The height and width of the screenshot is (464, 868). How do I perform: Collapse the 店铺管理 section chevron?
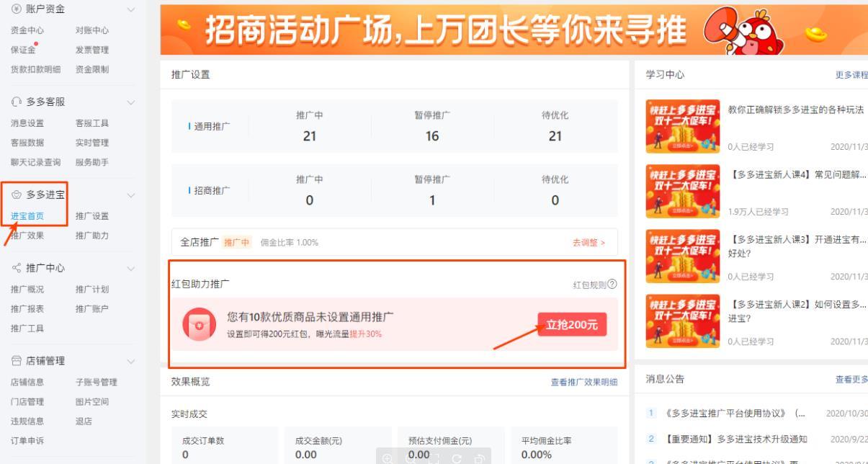coord(130,361)
